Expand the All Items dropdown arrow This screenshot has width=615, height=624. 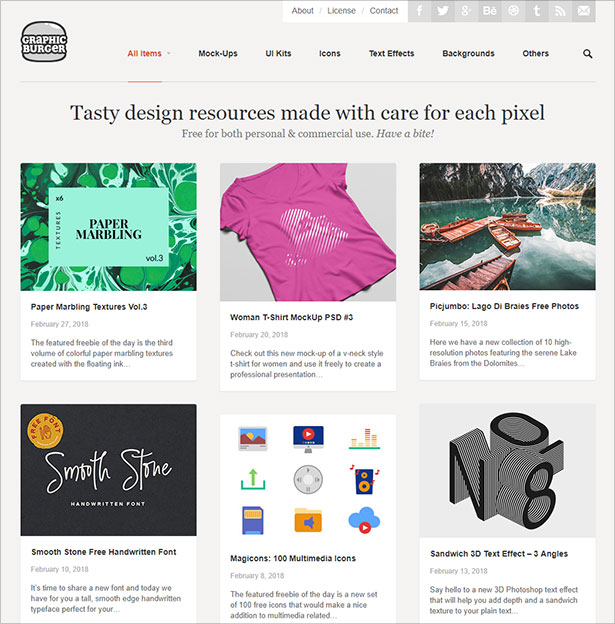click(169, 53)
